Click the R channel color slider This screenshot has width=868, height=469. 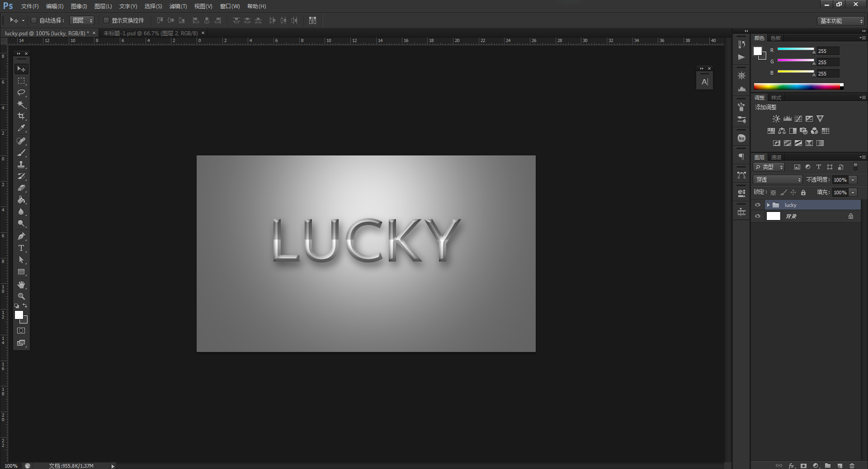(796, 49)
